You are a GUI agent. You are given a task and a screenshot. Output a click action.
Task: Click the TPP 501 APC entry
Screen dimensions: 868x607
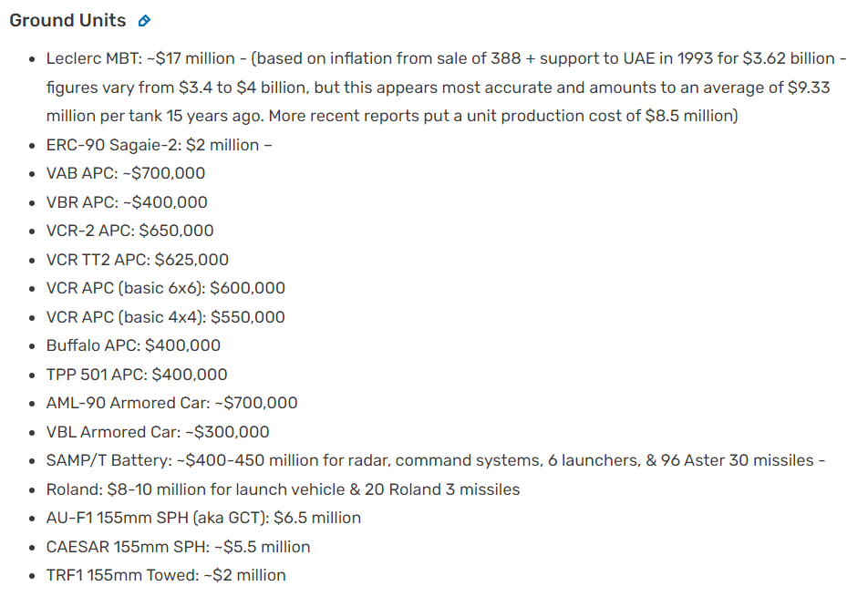(137, 375)
